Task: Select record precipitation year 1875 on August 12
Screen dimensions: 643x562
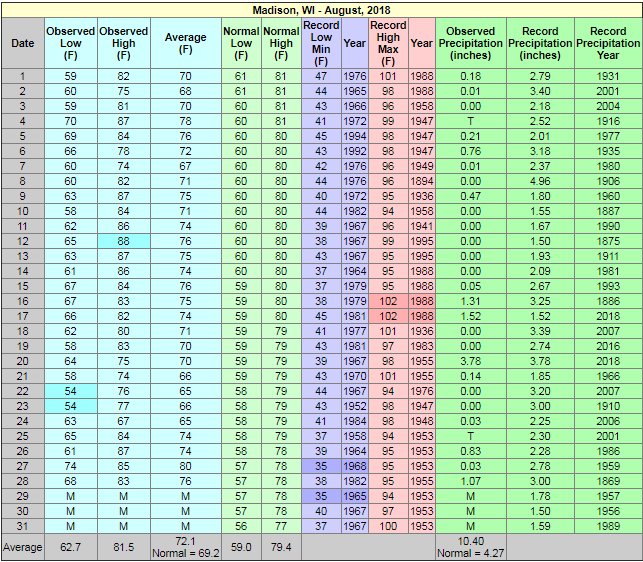Action: coord(608,241)
